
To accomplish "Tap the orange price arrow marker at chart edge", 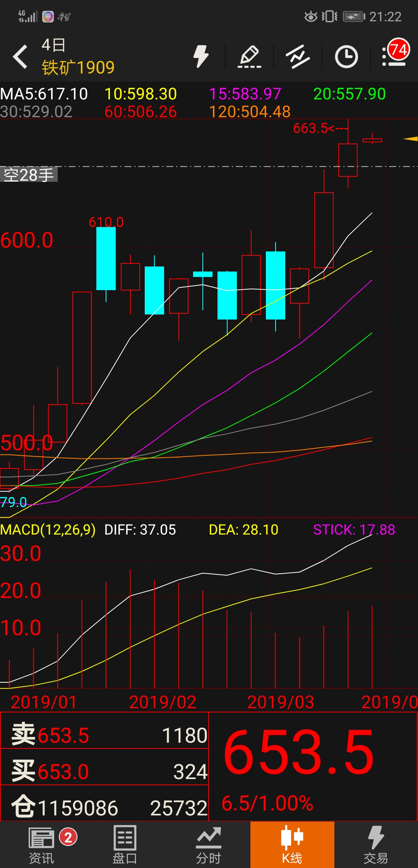I will coord(411,138).
